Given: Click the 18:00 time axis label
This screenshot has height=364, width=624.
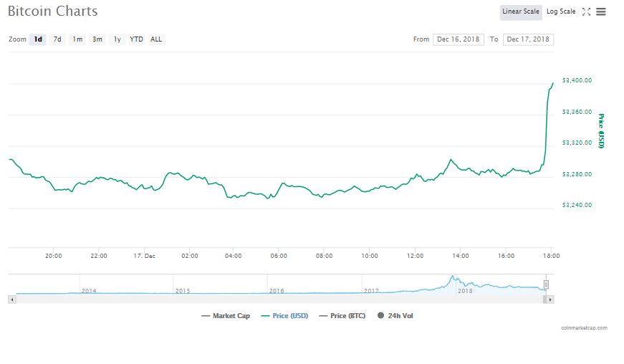Looking at the screenshot, I should [x=551, y=256].
